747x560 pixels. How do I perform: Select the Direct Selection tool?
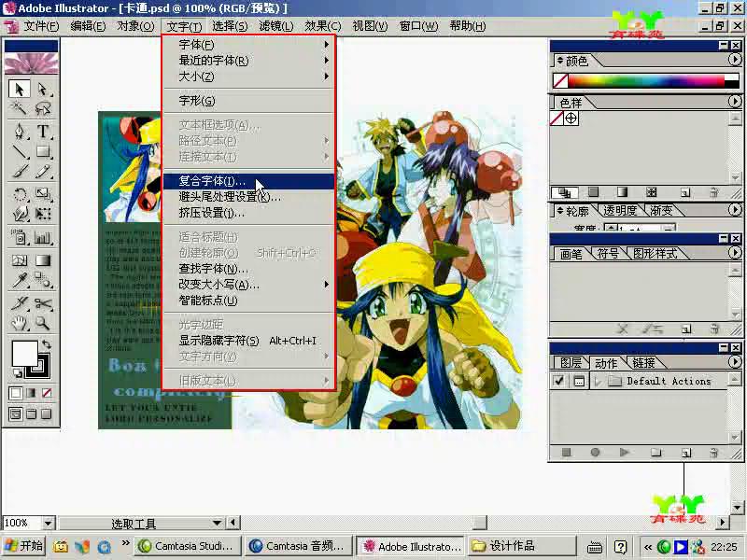[43, 89]
